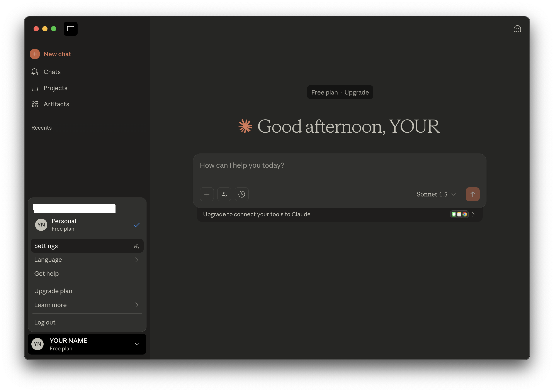Click the How can I help you input field

tap(338, 165)
